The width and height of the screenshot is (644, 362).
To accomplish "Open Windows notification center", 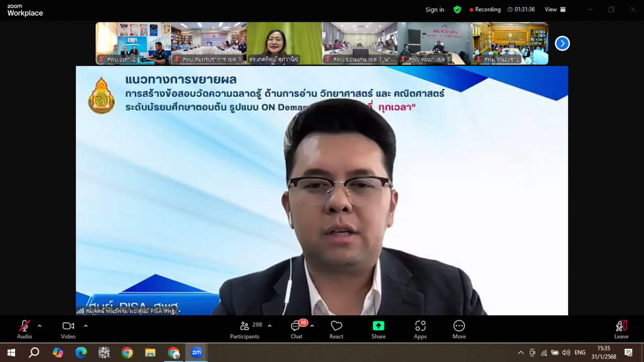I will 628,352.
